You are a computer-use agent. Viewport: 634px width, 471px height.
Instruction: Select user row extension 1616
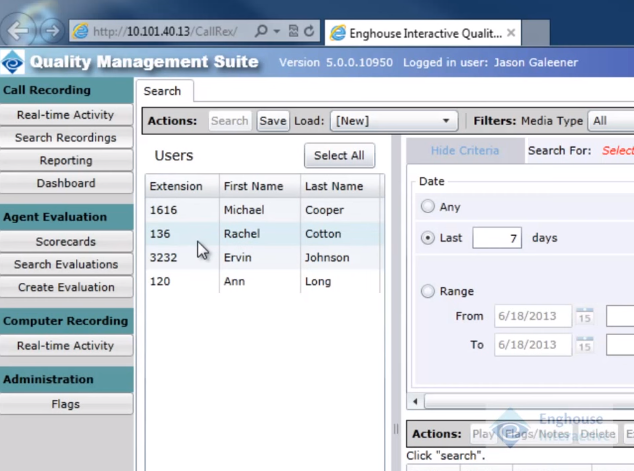[262, 210]
